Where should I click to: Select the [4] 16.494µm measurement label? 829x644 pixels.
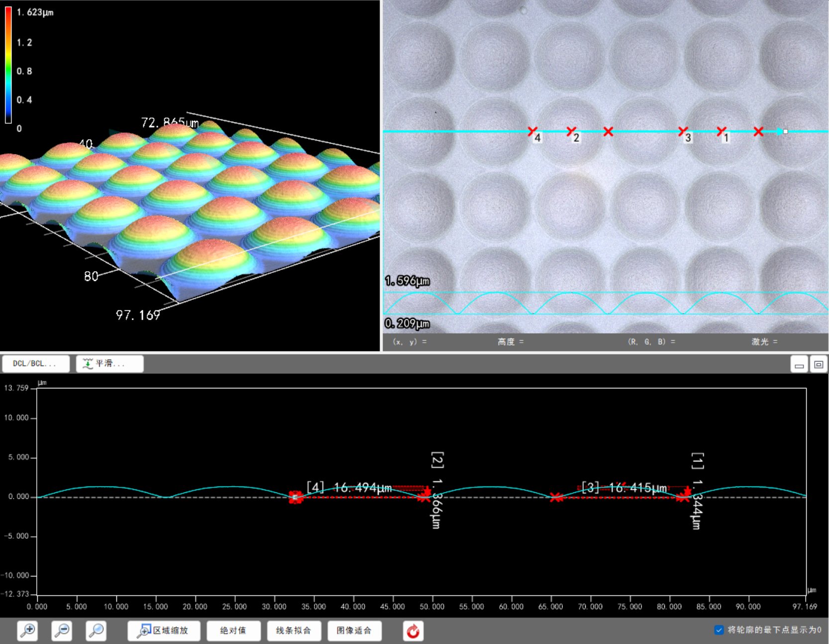(x=349, y=487)
